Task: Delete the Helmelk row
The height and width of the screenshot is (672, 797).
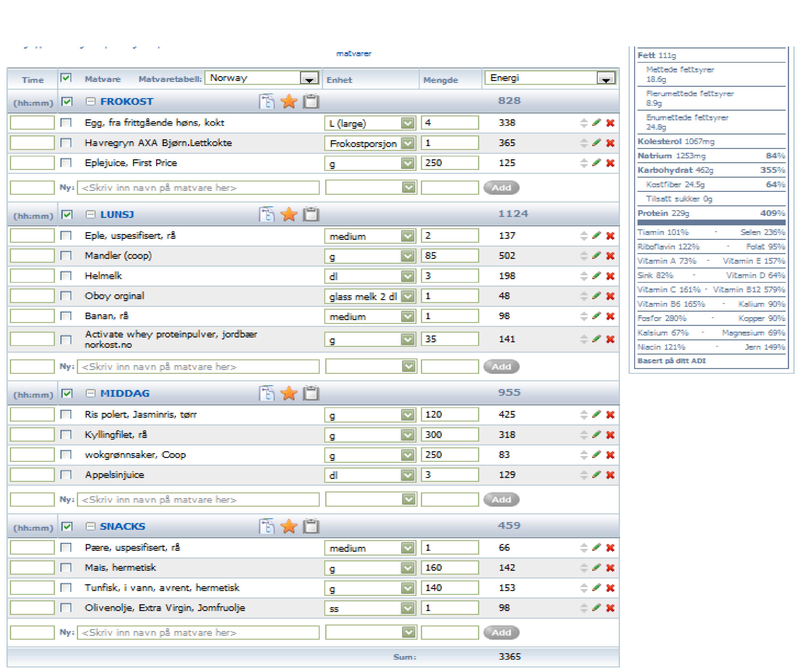Action: point(611,276)
